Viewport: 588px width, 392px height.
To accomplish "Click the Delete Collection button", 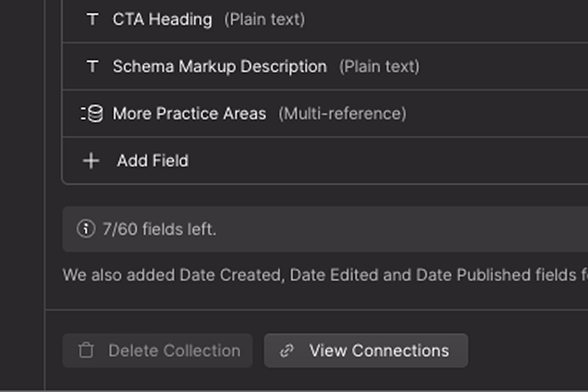I will coord(157,351).
